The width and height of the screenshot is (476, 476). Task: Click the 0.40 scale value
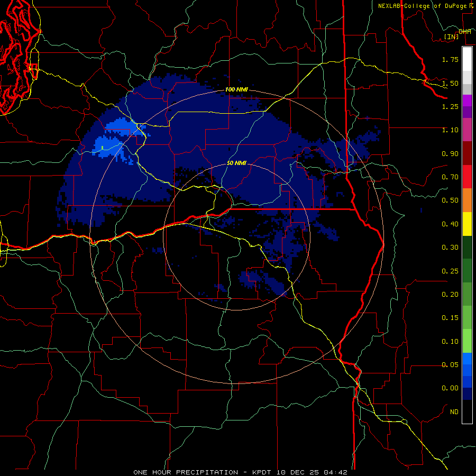[x=450, y=224]
